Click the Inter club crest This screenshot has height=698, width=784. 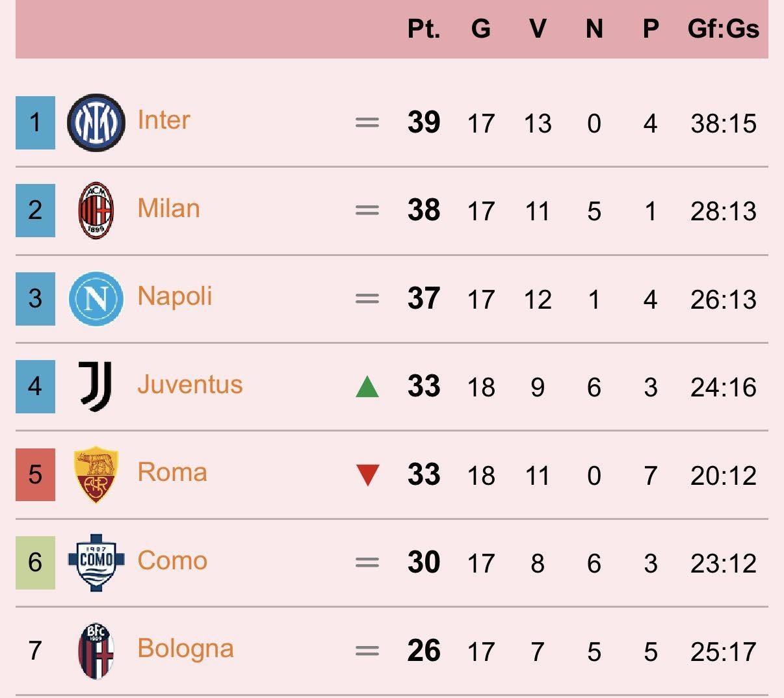(96, 122)
